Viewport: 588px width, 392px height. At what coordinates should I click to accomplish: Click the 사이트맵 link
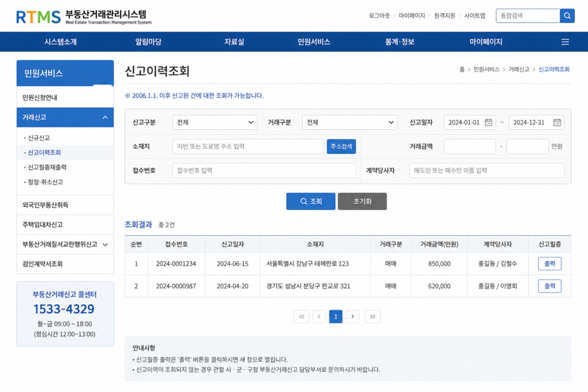(475, 15)
